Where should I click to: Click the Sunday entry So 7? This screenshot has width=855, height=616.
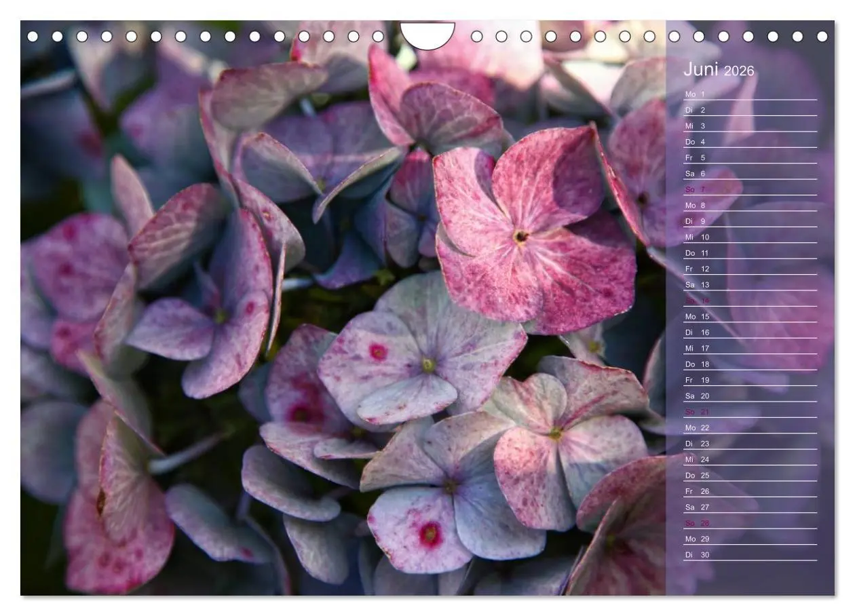(693, 189)
